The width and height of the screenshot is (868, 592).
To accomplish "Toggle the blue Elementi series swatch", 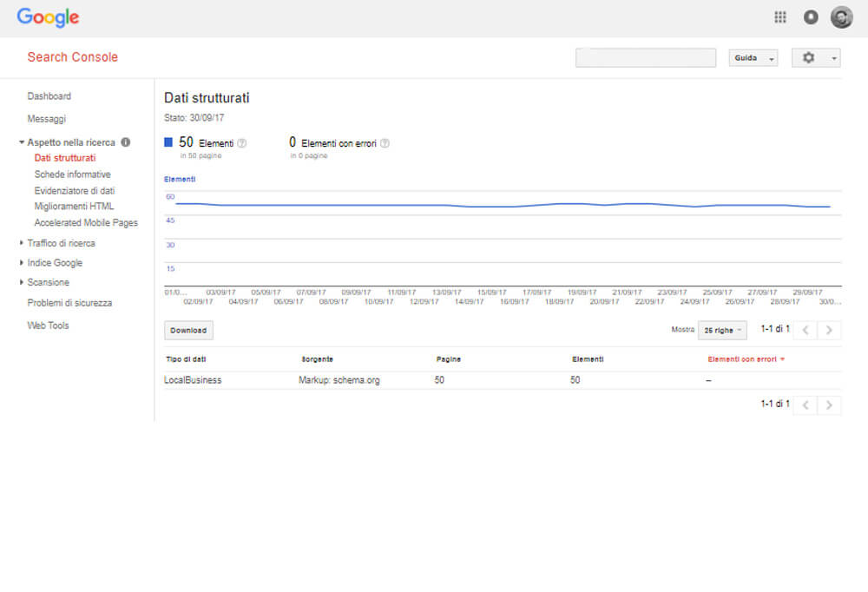I will 168,142.
